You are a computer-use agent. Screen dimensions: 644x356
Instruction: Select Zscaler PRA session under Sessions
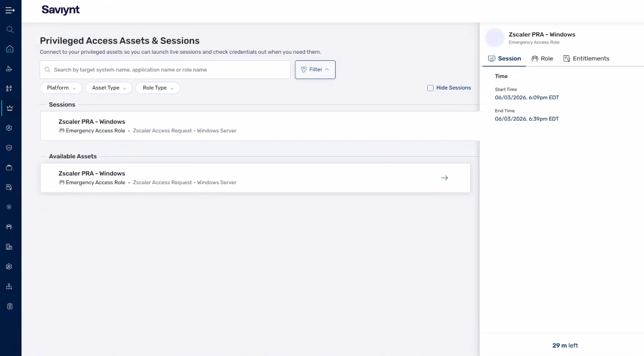click(x=260, y=126)
